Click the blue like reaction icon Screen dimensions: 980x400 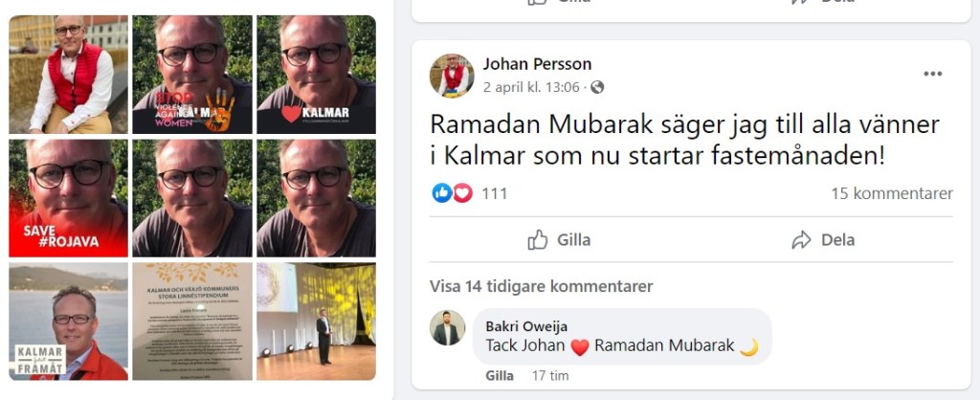tap(442, 193)
